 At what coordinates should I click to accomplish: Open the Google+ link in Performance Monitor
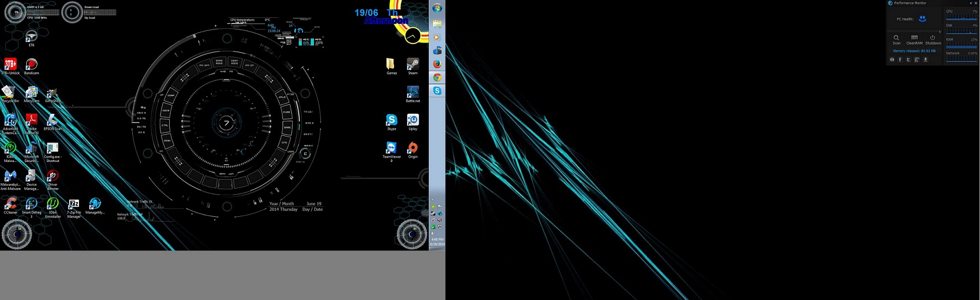coord(917,59)
